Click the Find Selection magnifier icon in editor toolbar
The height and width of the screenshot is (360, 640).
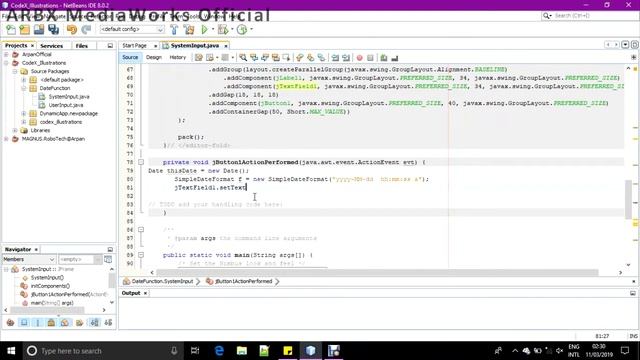pos(243,58)
